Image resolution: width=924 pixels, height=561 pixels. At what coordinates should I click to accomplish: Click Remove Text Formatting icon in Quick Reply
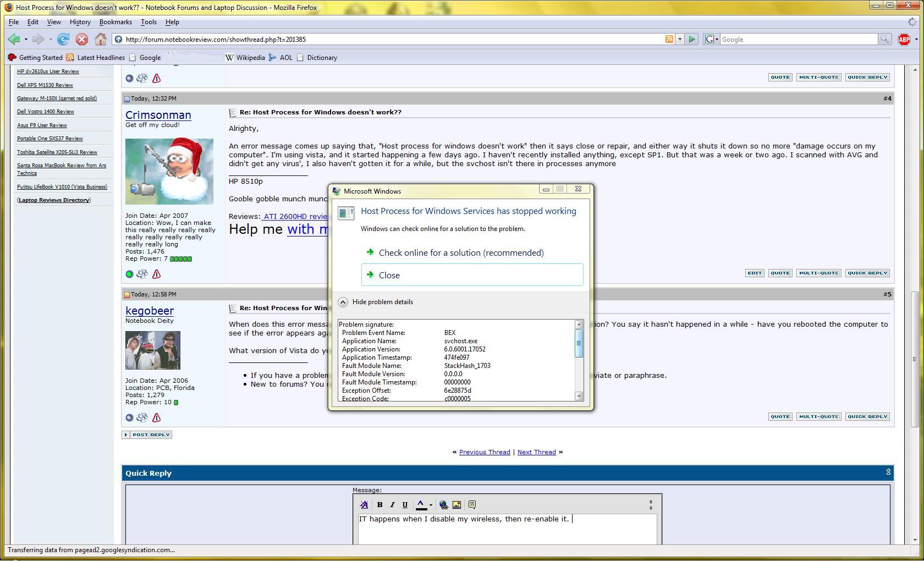(364, 504)
